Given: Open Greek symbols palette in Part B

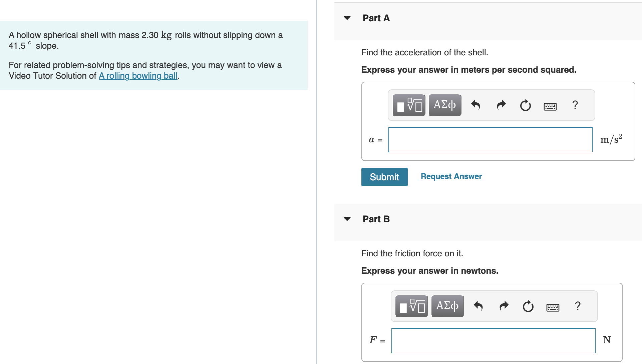Looking at the screenshot, I should [x=447, y=306].
